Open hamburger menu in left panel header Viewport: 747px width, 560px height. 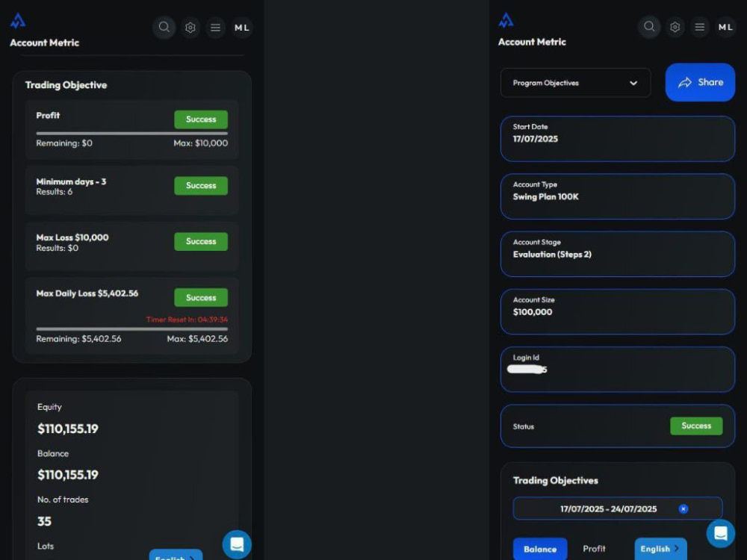pyautogui.click(x=215, y=28)
